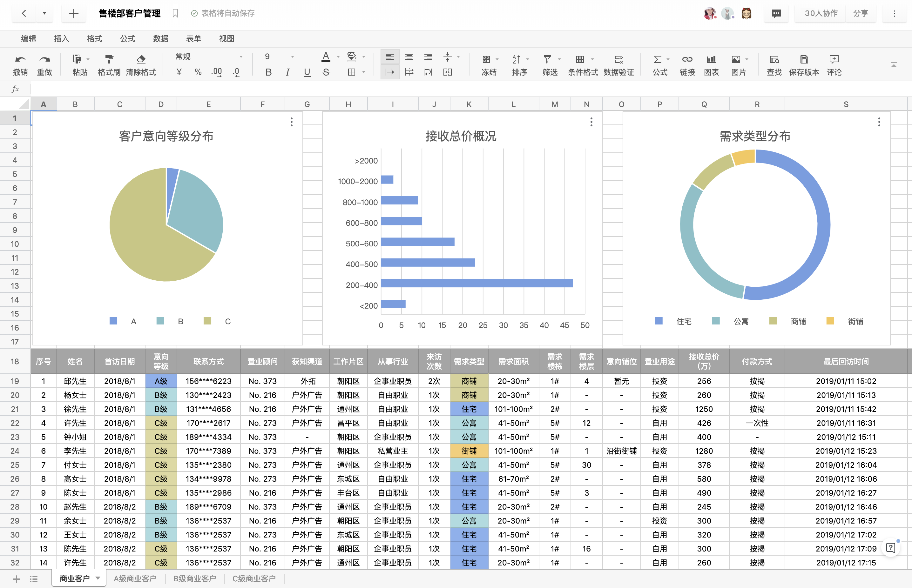This screenshot has height=588, width=912.
Task: Toggle center text alignment
Action: [x=409, y=57]
